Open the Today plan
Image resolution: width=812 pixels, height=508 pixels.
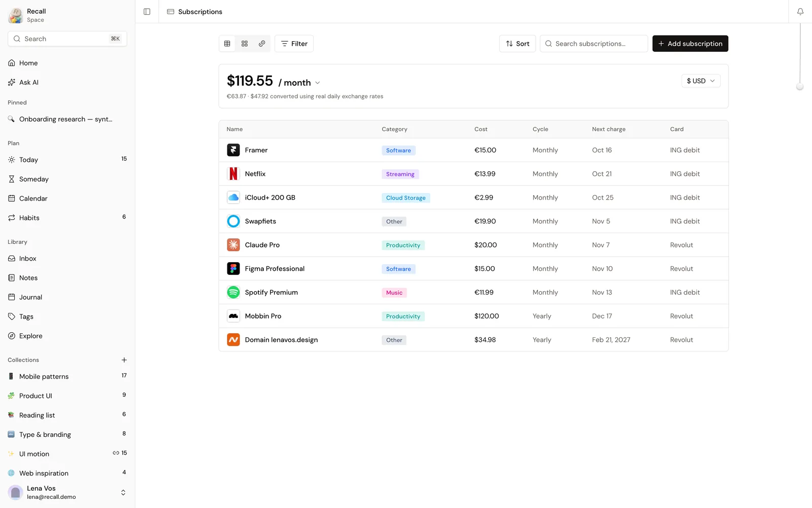click(67, 160)
